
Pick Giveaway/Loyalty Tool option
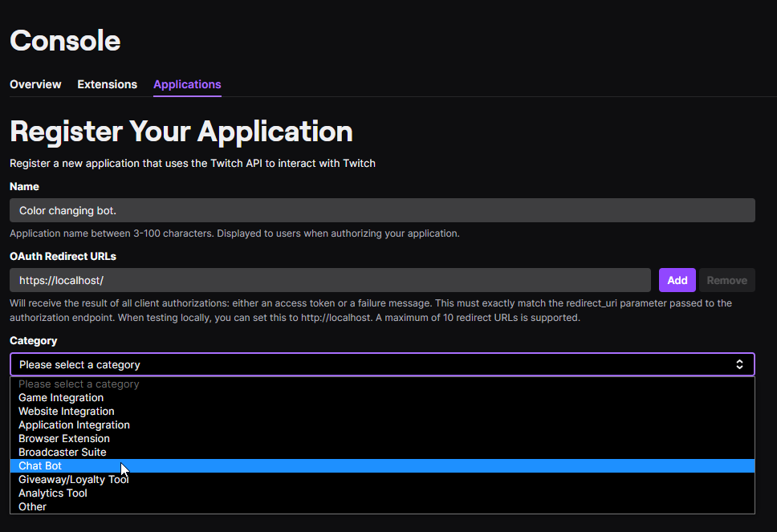382,480
